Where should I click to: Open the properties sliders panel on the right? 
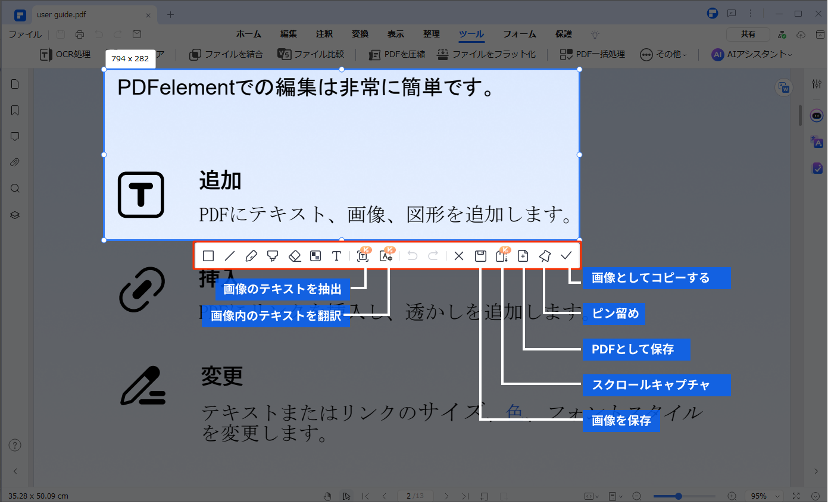[817, 84]
